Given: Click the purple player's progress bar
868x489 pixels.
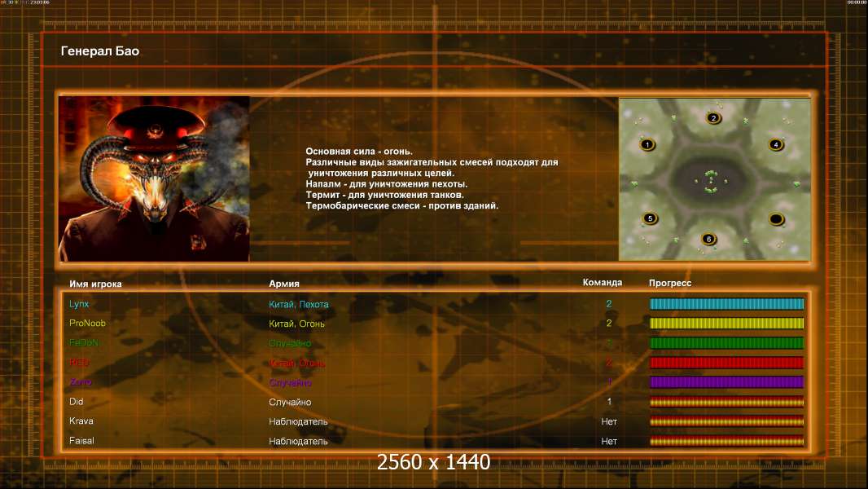Looking at the screenshot, I should [x=726, y=382].
